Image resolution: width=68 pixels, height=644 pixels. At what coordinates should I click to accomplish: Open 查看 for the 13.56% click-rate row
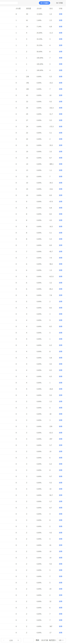click(x=60, y=14)
